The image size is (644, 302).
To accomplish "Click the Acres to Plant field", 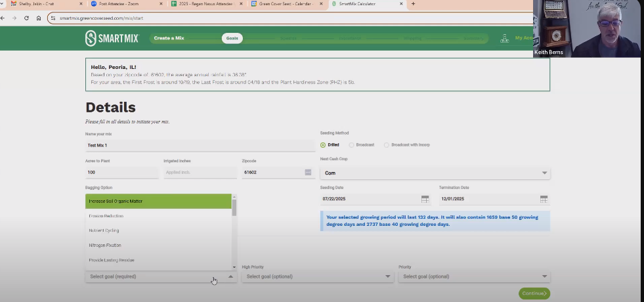I will pos(121,173).
